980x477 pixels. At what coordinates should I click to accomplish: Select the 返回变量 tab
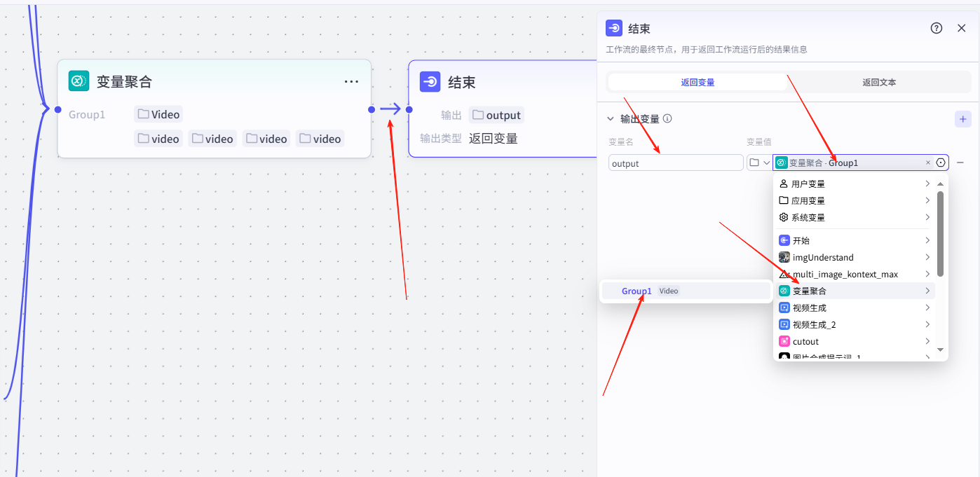pyautogui.click(x=697, y=83)
